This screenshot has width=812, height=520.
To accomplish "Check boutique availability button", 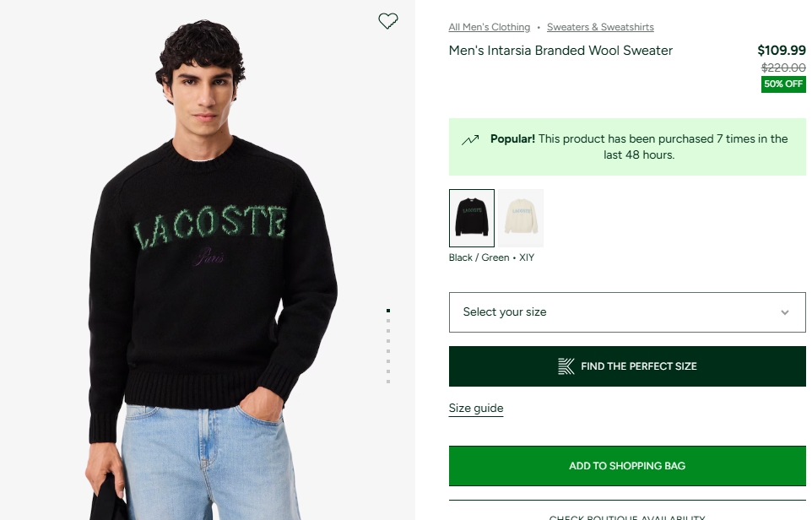I will [626, 514].
